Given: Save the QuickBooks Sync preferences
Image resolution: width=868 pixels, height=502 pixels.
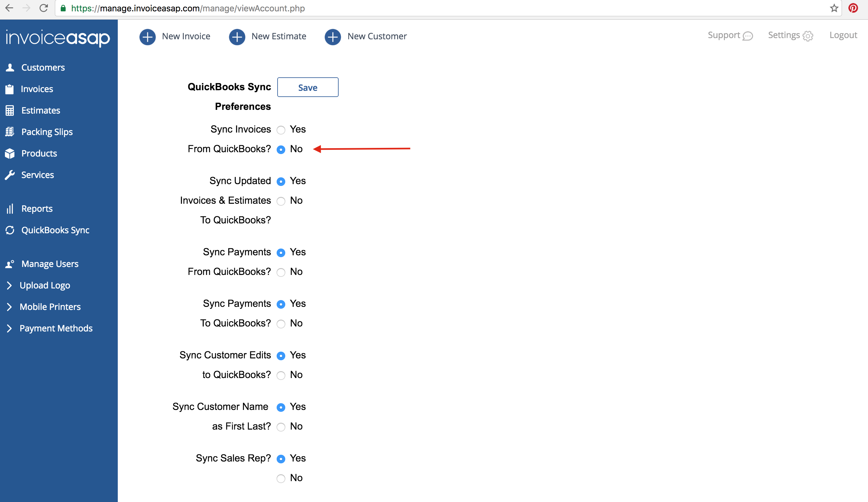Looking at the screenshot, I should [308, 87].
